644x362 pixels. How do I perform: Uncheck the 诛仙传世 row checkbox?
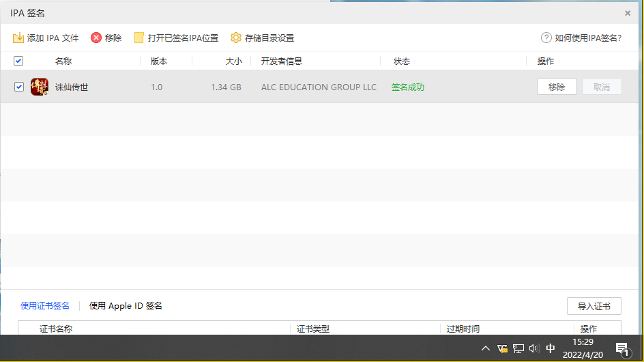point(18,87)
